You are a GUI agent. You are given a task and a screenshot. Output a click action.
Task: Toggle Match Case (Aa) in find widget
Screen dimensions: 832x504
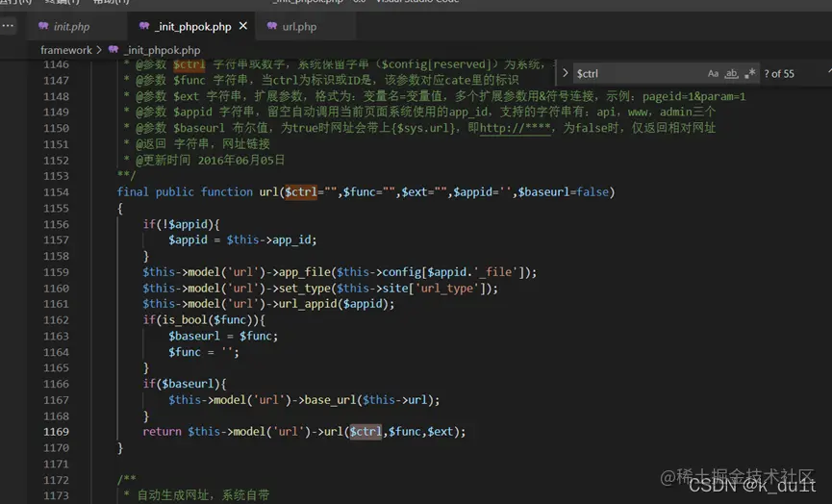(x=713, y=74)
